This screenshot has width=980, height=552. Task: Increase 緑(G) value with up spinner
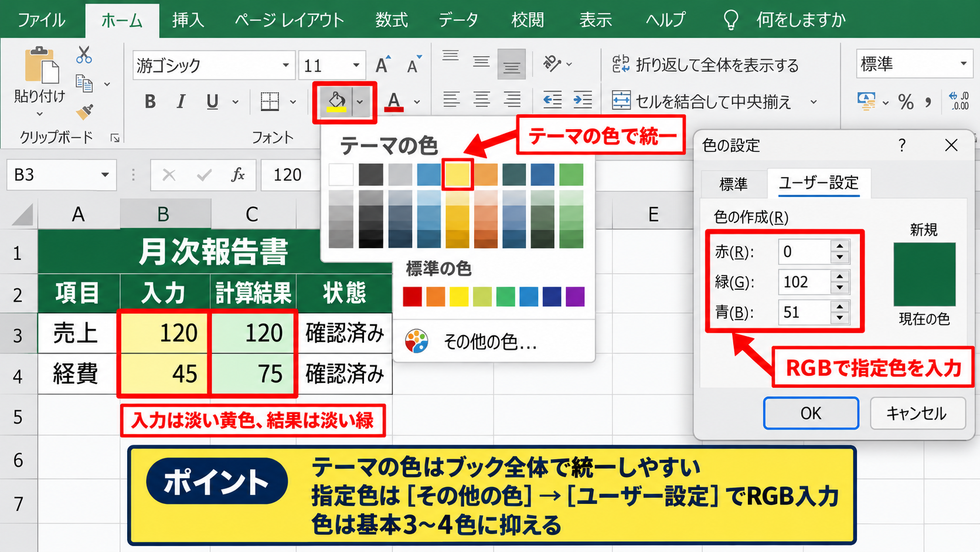840,276
